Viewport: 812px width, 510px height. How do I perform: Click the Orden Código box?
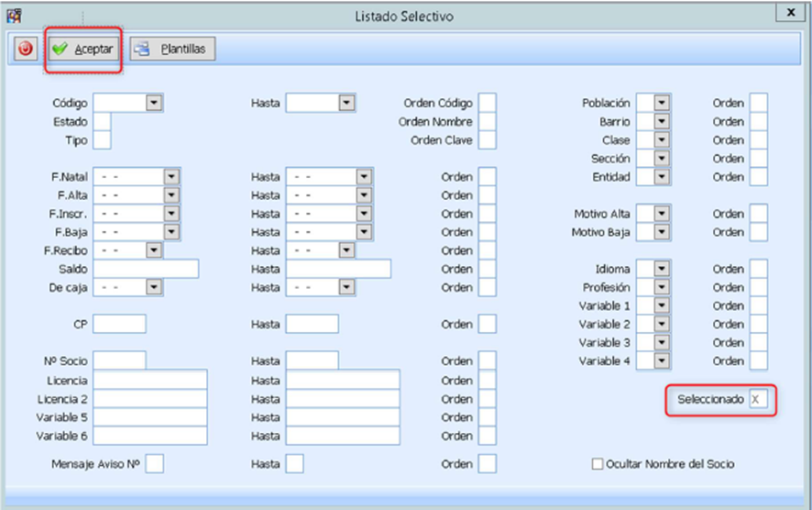(x=488, y=103)
